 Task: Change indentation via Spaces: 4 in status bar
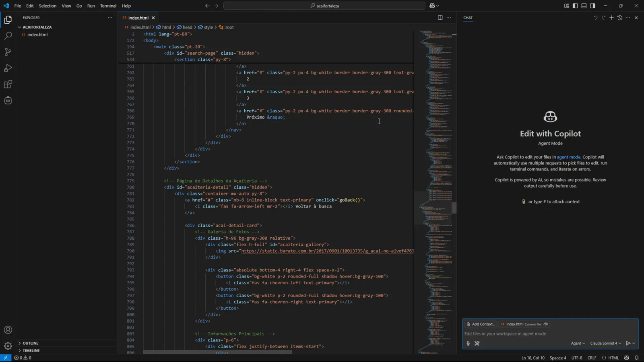pos(558,358)
